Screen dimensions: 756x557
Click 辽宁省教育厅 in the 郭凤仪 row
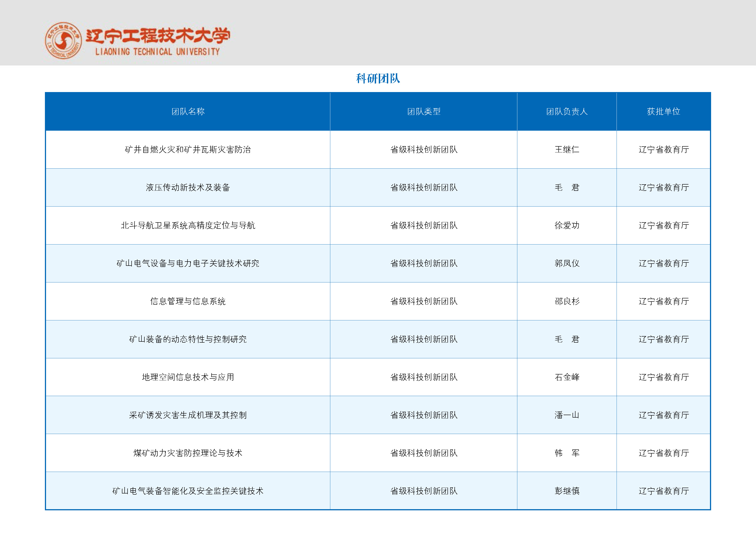664,263
